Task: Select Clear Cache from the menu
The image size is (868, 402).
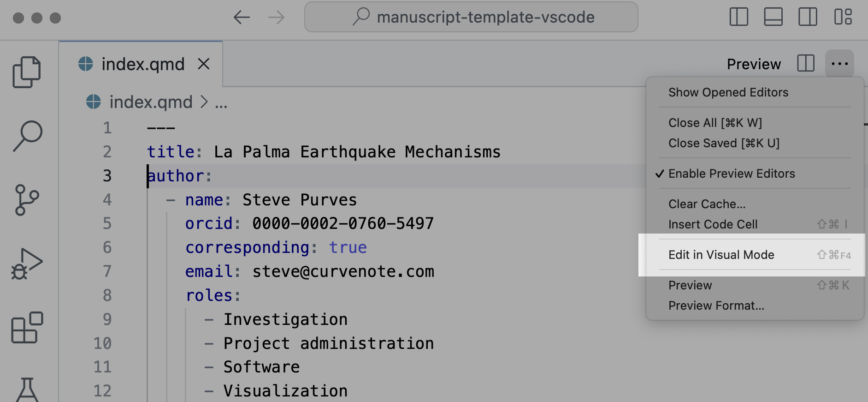Action: (707, 204)
